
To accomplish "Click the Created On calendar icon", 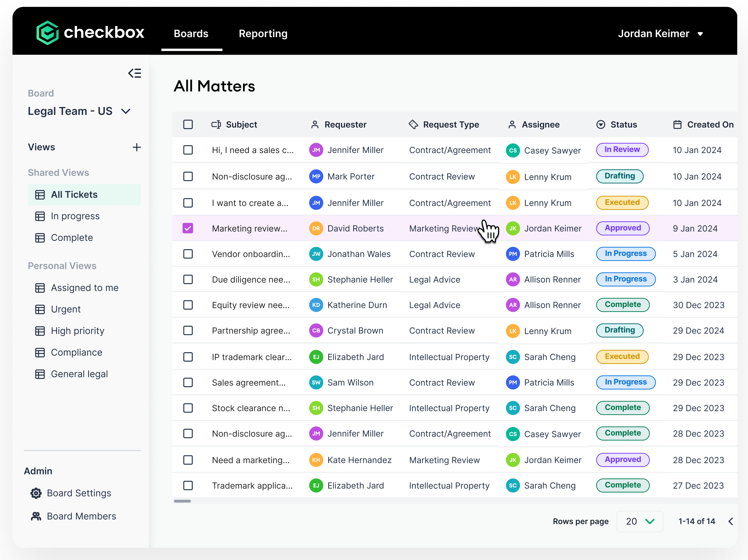I will coord(677,125).
